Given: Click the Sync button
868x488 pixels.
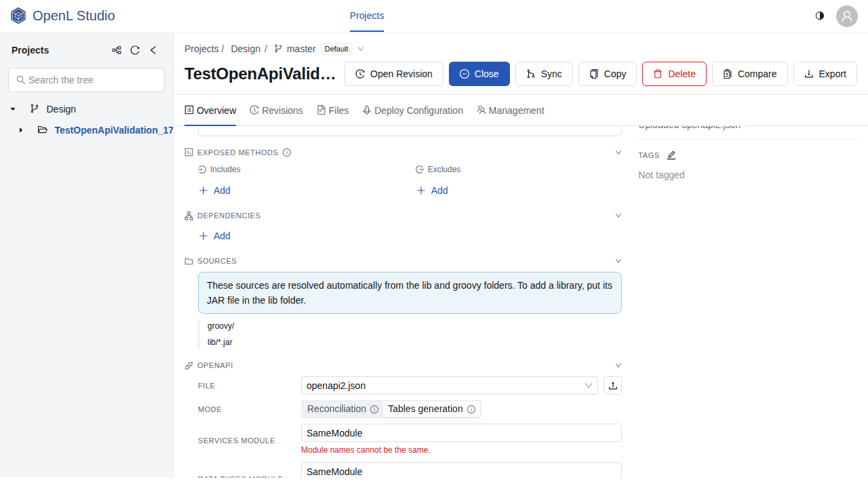Looking at the screenshot, I should click(x=544, y=74).
